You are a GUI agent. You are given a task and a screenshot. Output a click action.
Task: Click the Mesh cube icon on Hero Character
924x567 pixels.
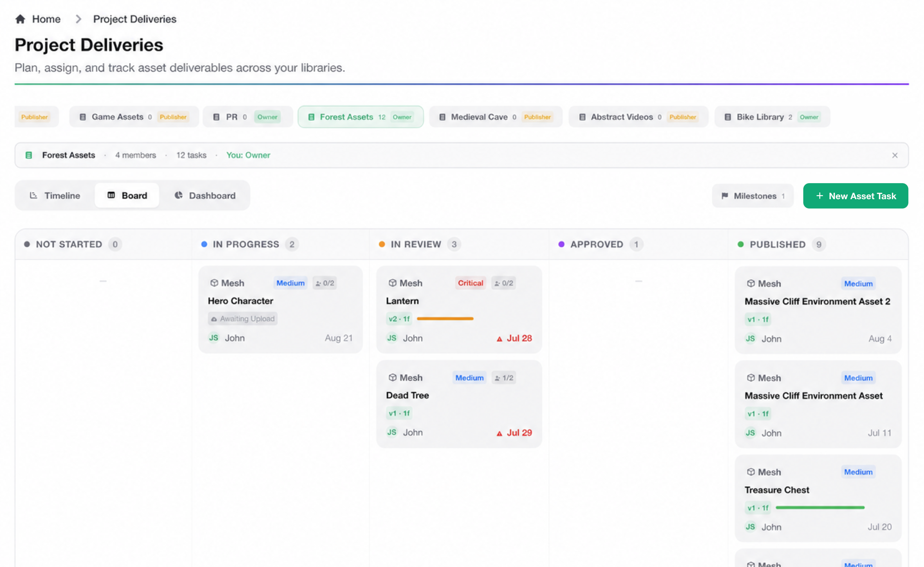tap(214, 283)
